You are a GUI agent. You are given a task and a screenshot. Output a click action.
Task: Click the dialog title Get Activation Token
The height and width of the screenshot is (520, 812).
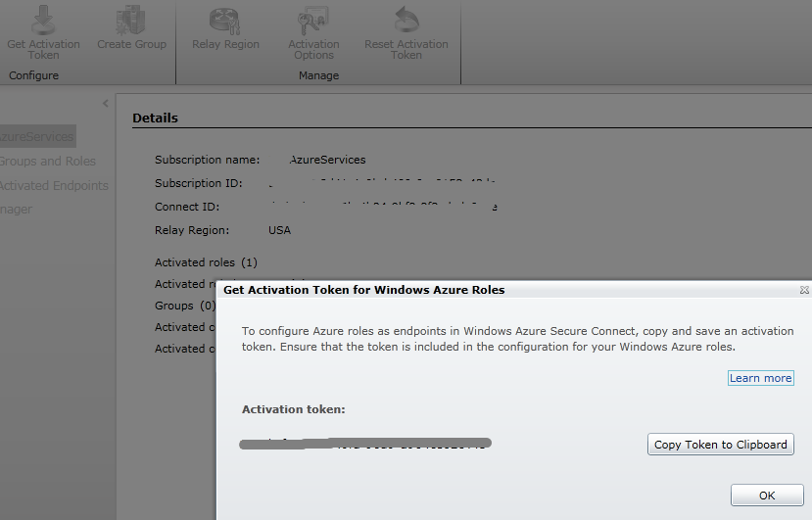tap(364, 290)
